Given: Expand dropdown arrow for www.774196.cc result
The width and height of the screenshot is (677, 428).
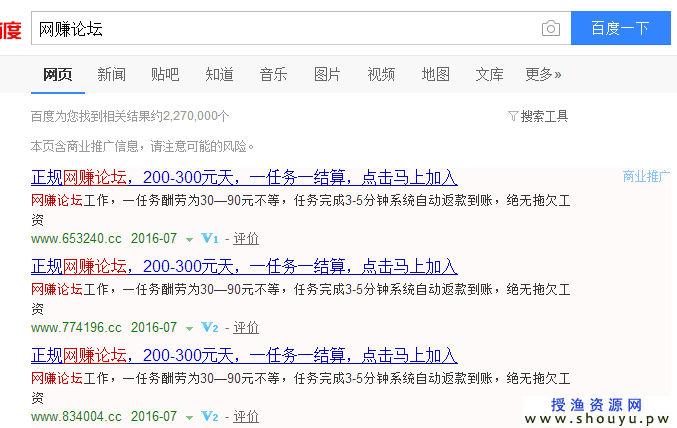Looking at the screenshot, I should tap(189, 328).
